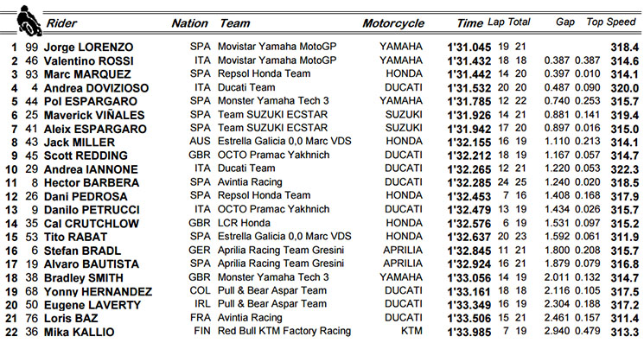Screen dimensions: 644x343
Task: Click the Gap column header
Action: click(565, 22)
